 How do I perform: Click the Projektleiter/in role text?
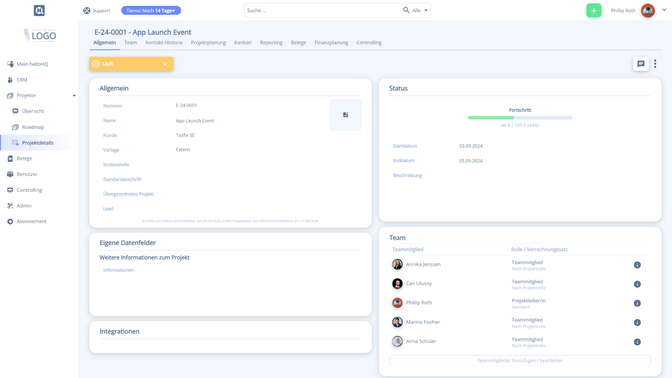(528, 301)
